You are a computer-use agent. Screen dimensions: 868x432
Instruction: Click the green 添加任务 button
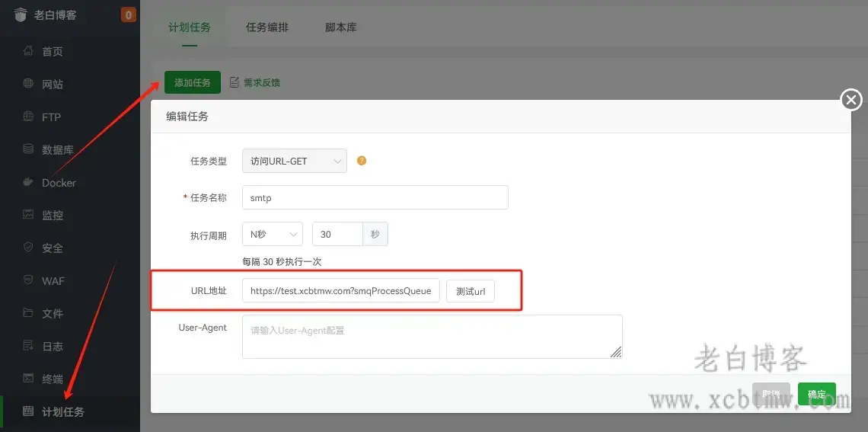[x=193, y=82]
